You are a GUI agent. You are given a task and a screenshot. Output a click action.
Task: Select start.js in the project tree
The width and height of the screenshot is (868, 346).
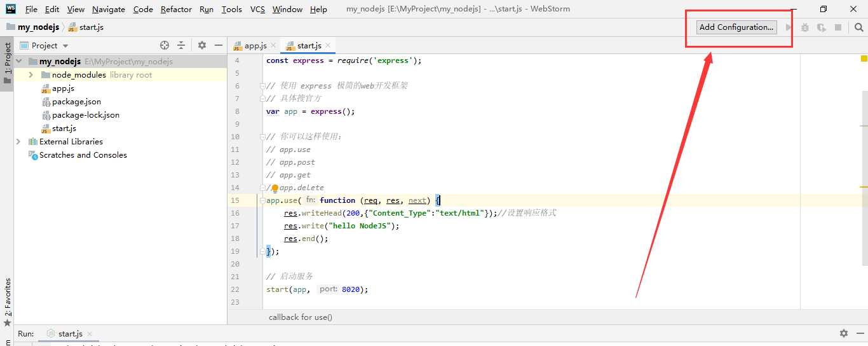click(x=64, y=128)
